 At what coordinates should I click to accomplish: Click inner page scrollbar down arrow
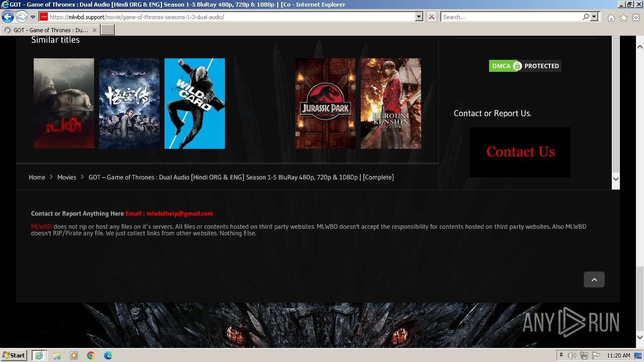(615, 179)
